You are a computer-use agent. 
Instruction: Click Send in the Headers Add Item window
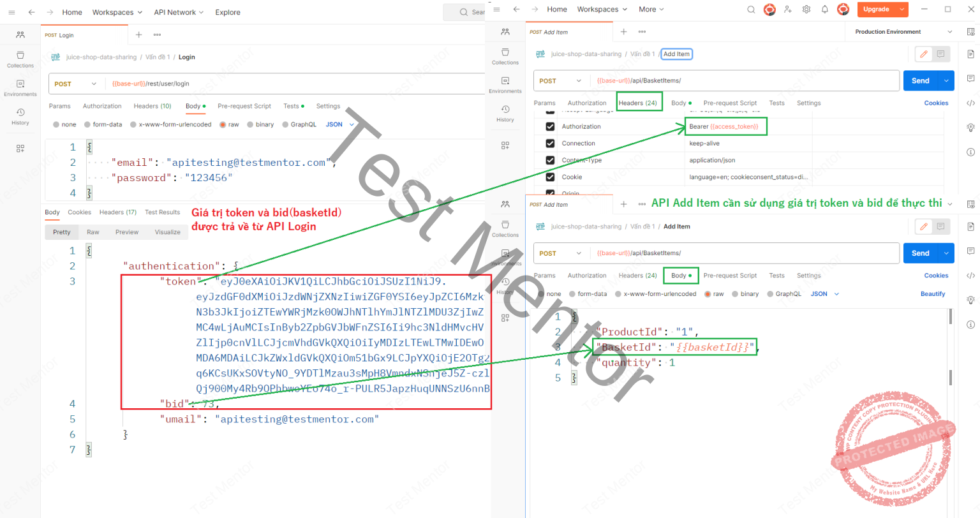(x=921, y=81)
